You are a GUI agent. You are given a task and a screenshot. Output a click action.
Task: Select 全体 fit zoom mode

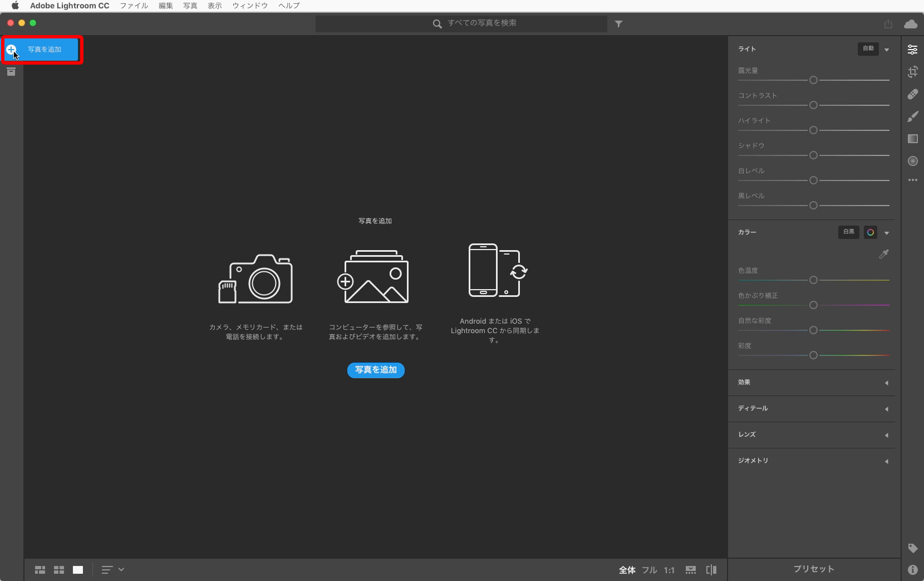pyautogui.click(x=627, y=570)
